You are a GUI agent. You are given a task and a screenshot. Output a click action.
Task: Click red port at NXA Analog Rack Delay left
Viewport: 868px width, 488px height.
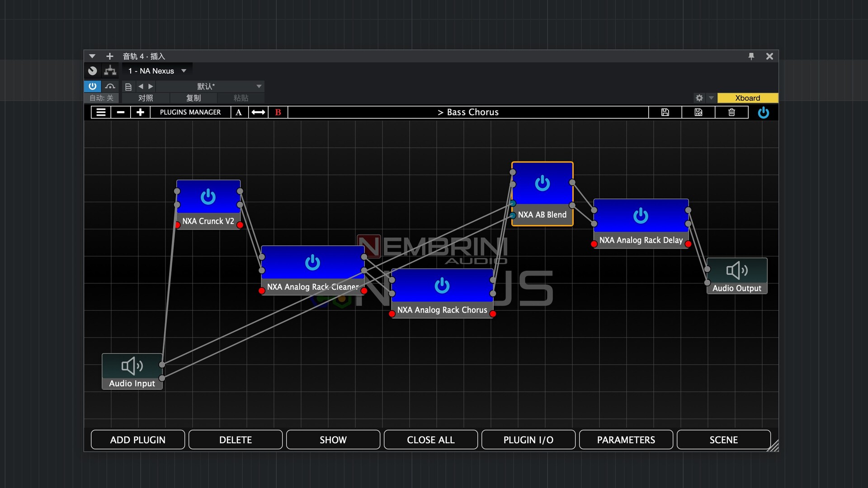tap(594, 244)
